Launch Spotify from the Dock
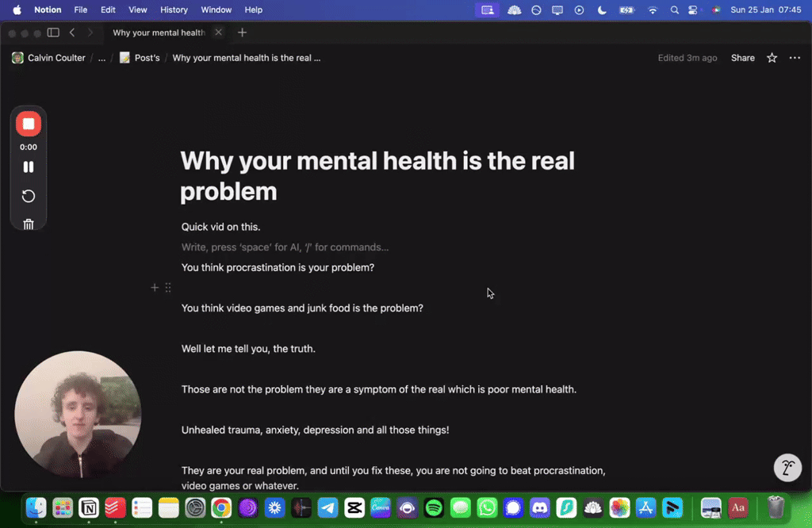812x528 pixels. [x=434, y=508]
